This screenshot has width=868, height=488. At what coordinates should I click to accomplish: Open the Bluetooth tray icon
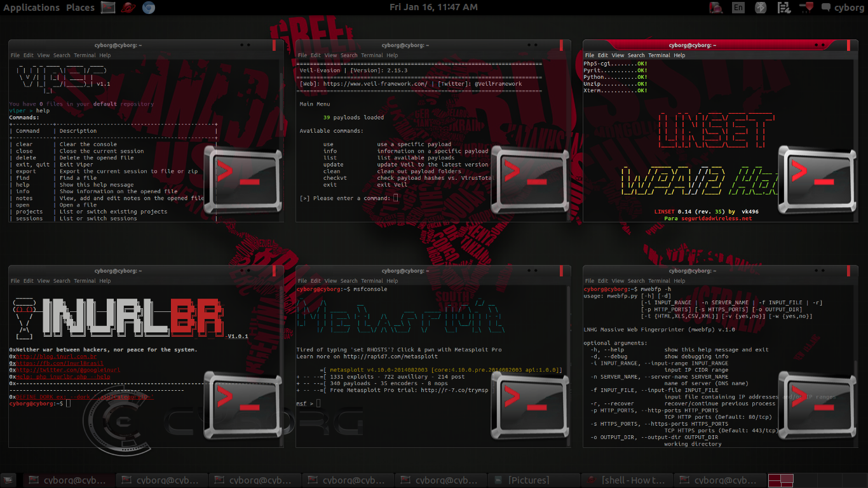coord(761,8)
